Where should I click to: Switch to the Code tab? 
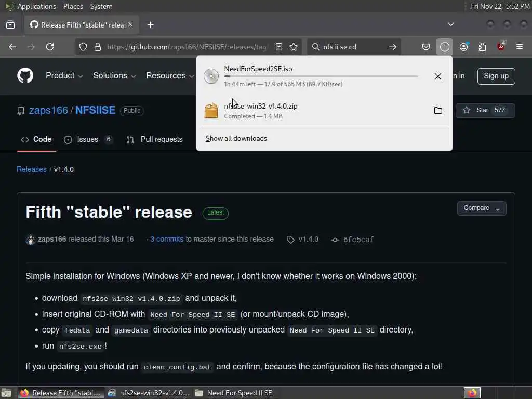36,139
